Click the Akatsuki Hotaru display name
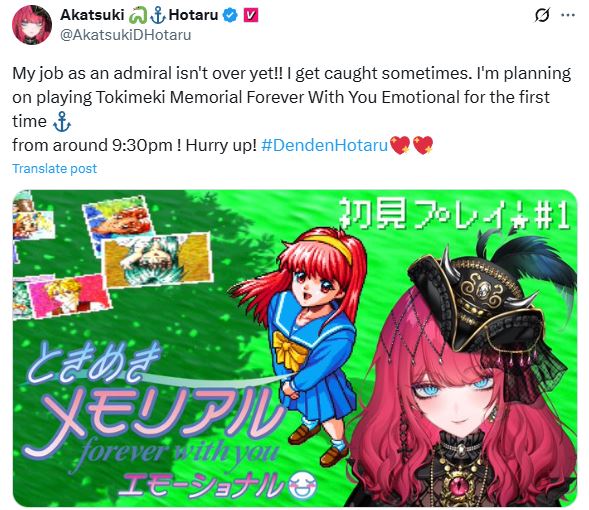The height and width of the screenshot is (510, 589). [x=139, y=15]
